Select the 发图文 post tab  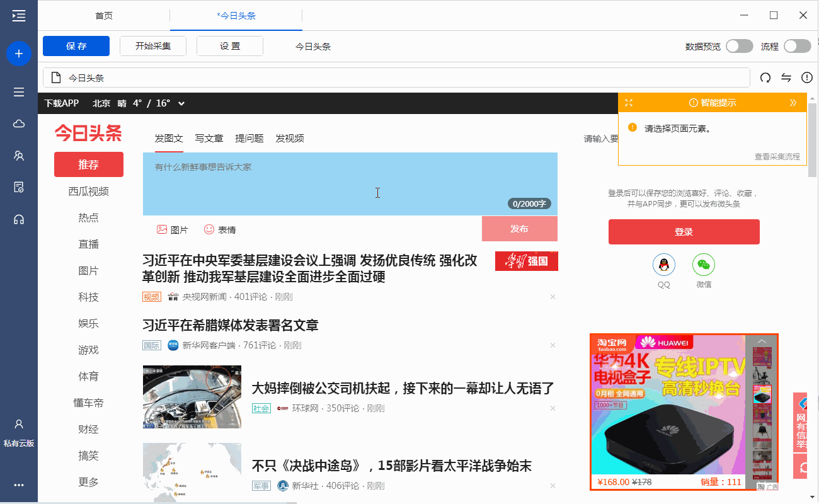click(169, 139)
